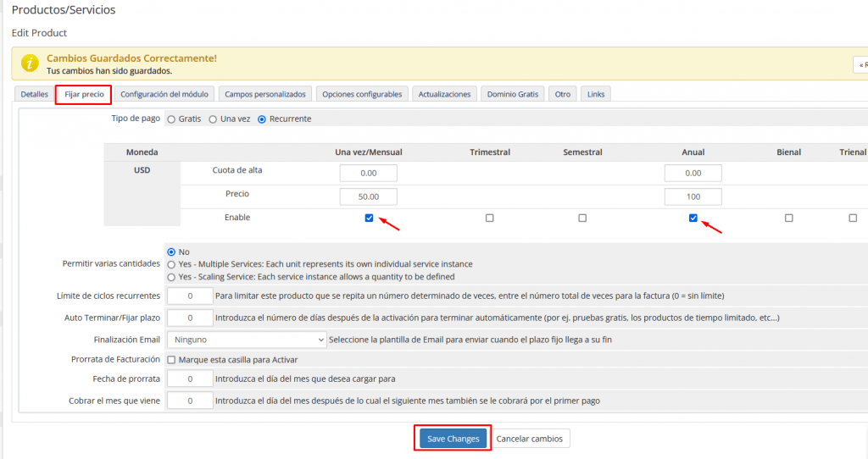This screenshot has height=459, width=868.
Task: Check the Prorrata de Facturación box
Action: (x=172, y=360)
